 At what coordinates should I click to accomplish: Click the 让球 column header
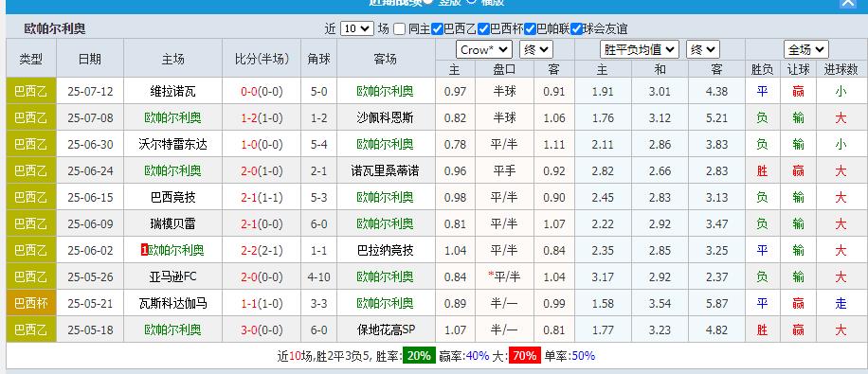pos(798,69)
